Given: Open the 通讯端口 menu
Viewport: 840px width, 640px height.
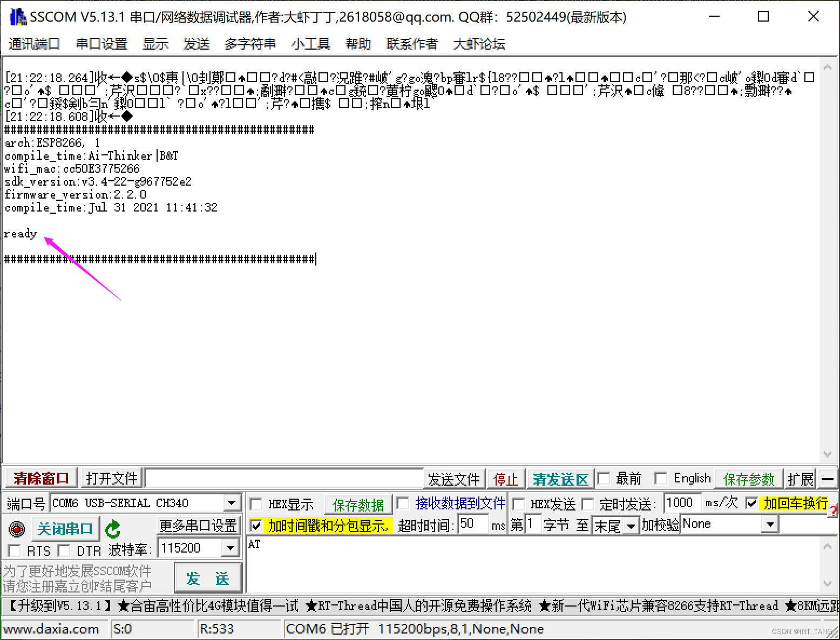Looking at the screenshot, I should click(x=34, y=44).
